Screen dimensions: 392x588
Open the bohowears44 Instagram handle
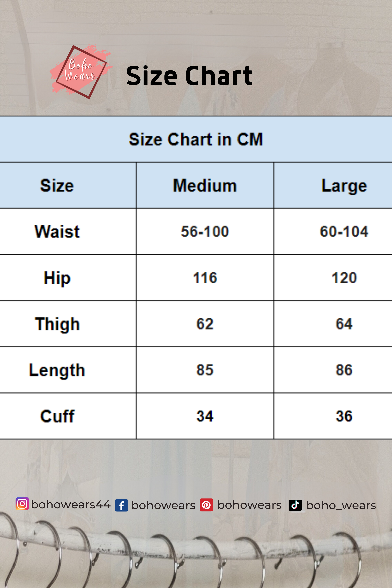(x=71, y=504)
